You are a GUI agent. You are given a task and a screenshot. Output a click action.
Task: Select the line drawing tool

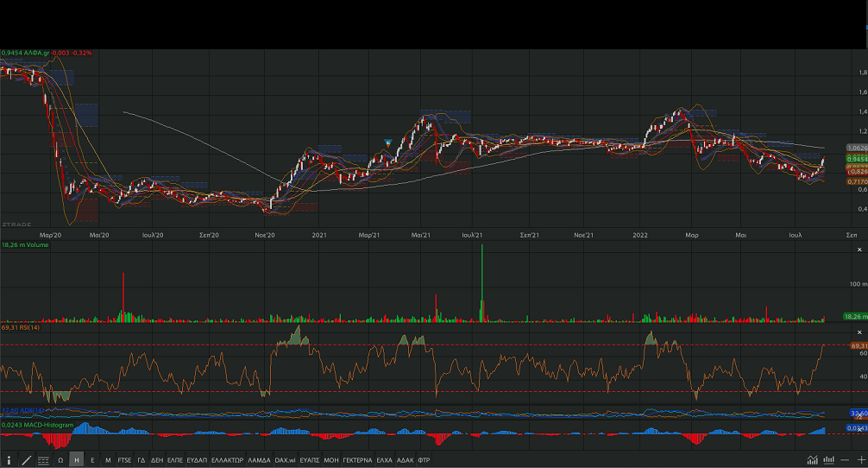click(x=26, y=460)
